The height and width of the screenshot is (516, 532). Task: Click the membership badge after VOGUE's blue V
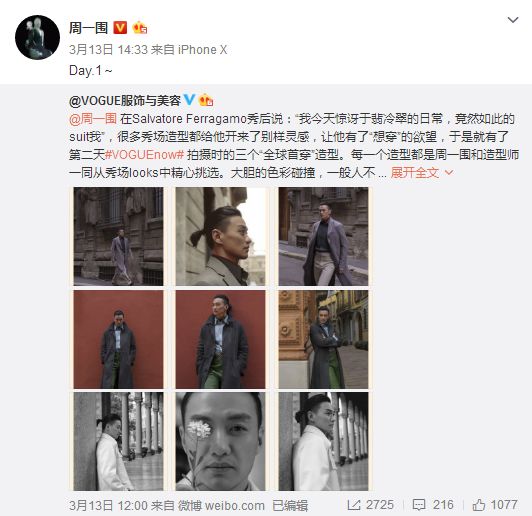[206, 100]
